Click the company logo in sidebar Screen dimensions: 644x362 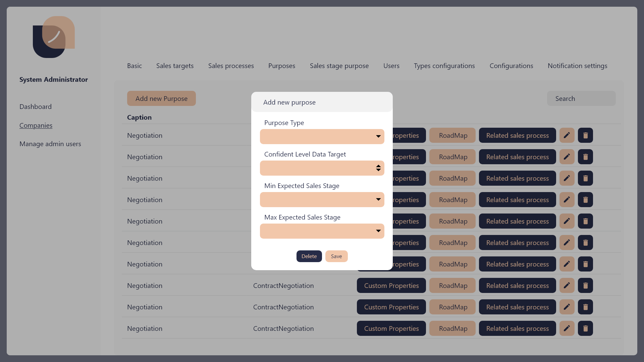click(54, 37)
